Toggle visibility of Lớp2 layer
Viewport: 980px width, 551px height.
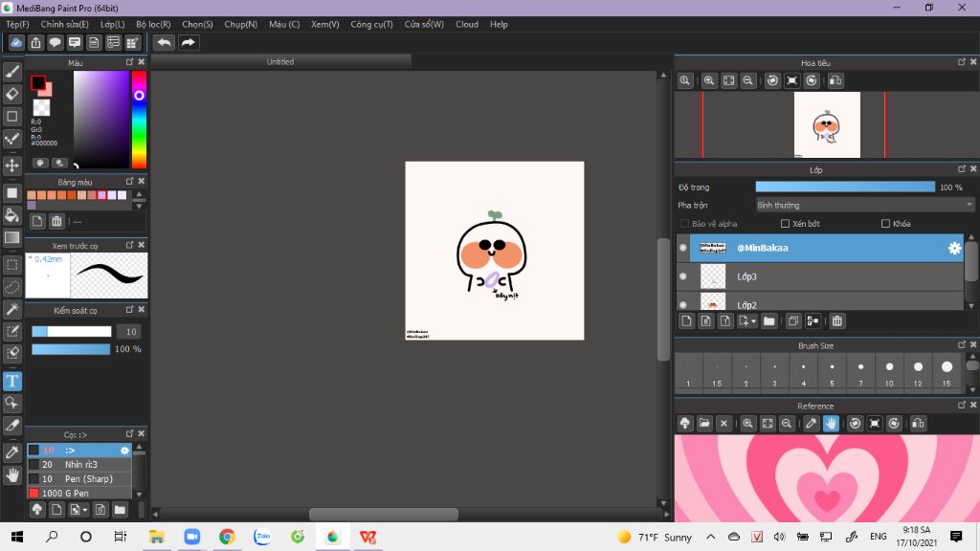pyautogui.click(x=683, y=305)
